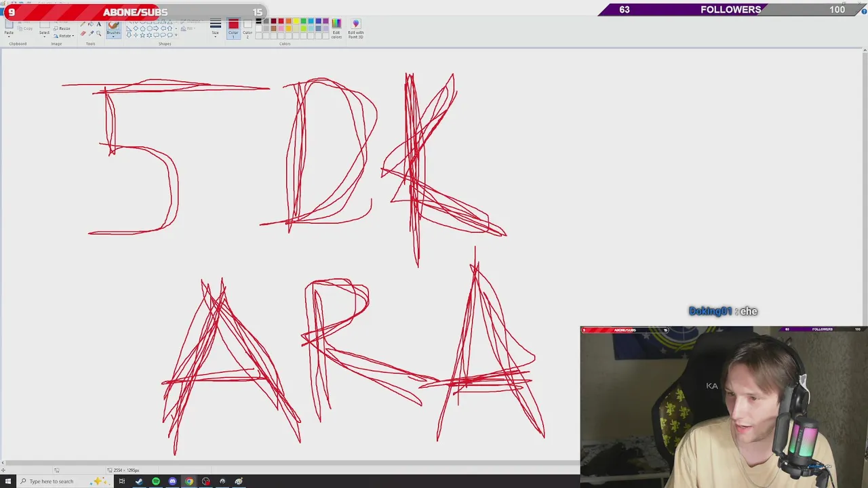
Task: Pick the green color swatch
Action: coord(303,21)
